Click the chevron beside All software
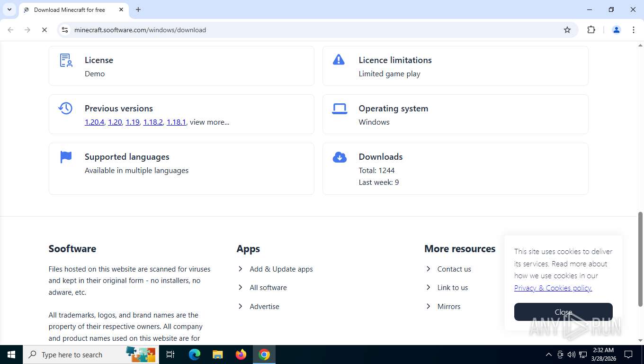This screenshot has height=364, width=644. pyautogui.click(x=241, y=287)
